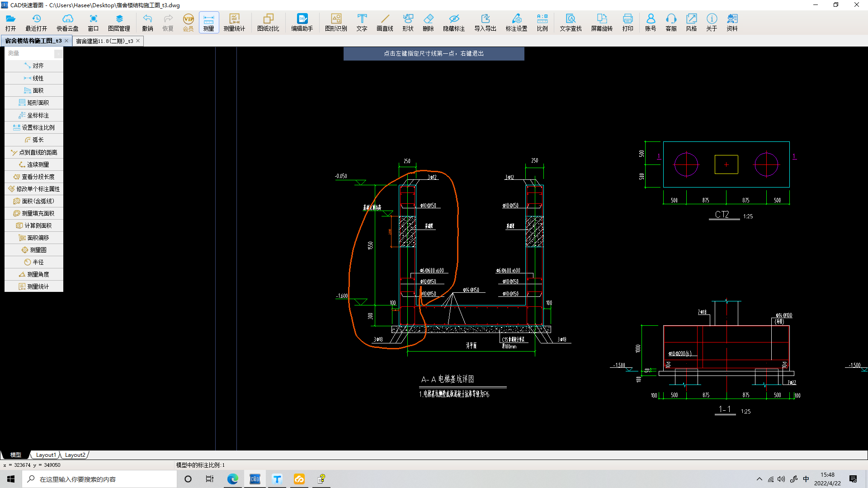The width and height of the screenshot is (868, 488).
Task: Open 图形识别 shape recognition tool
Action: coord(336,23)
